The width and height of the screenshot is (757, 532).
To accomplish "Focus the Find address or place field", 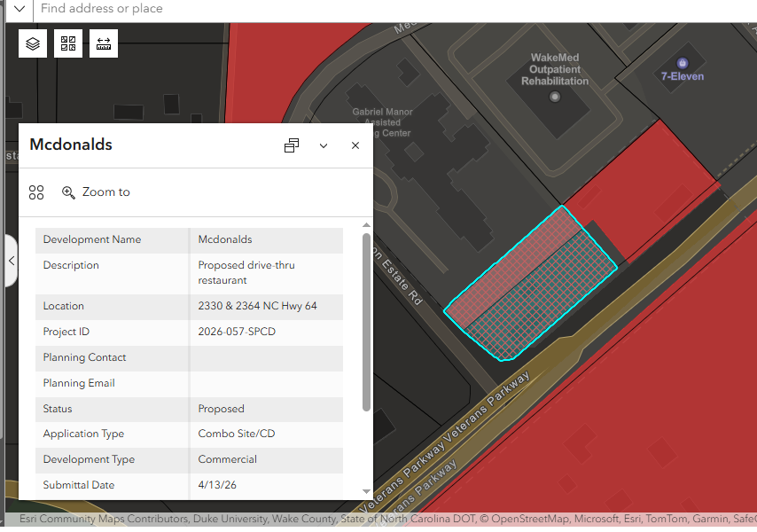I will 395,9.
